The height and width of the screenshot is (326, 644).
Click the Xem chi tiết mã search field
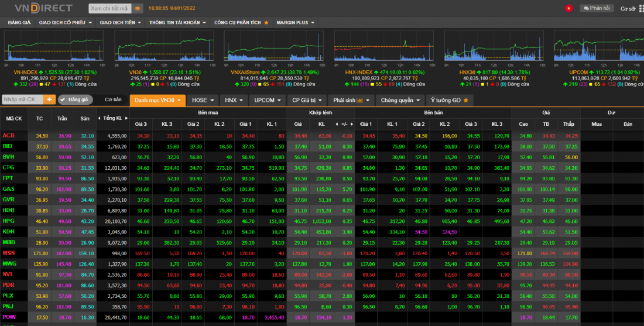click(110, 8)
